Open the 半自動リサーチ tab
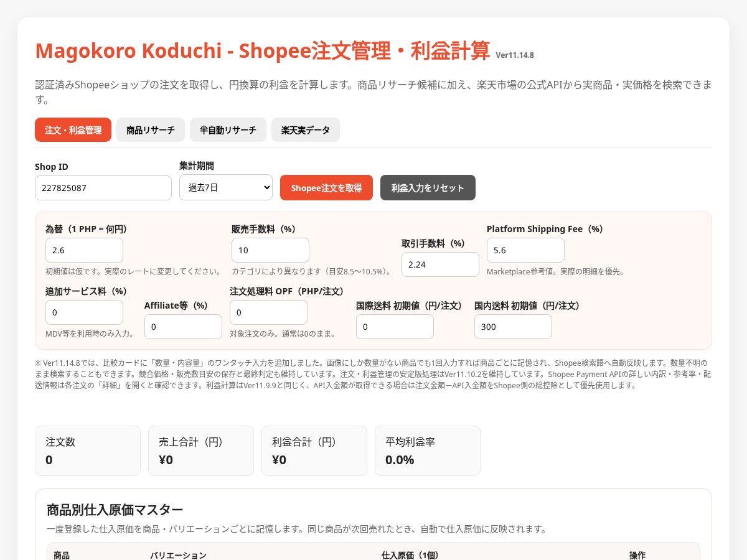The height and width of the screenshot is (560, 747). point(228,130)
